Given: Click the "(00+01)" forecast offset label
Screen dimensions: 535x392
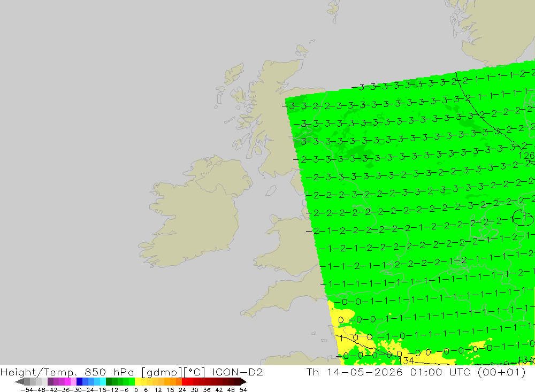Looking at the screenshot, I should click(502, 372).
